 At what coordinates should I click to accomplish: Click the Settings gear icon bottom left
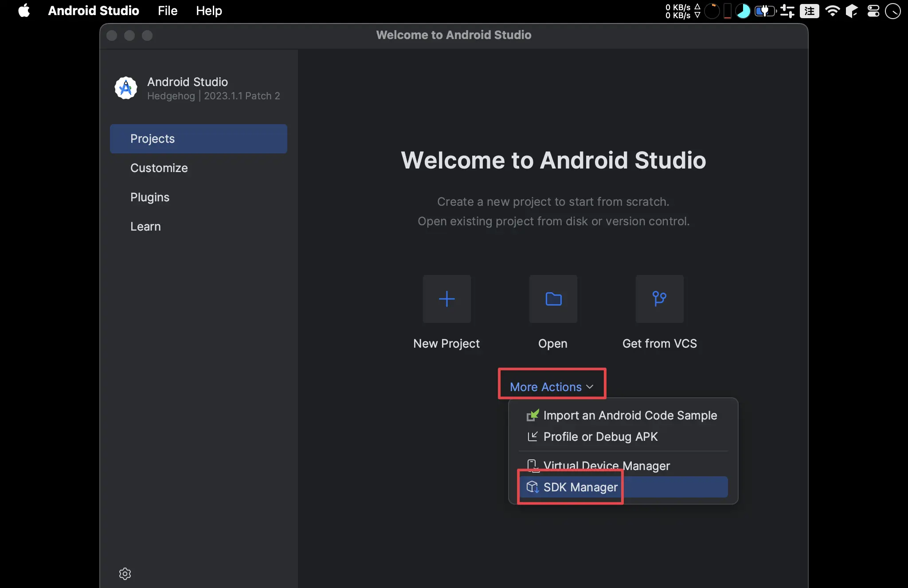[125, 573]
